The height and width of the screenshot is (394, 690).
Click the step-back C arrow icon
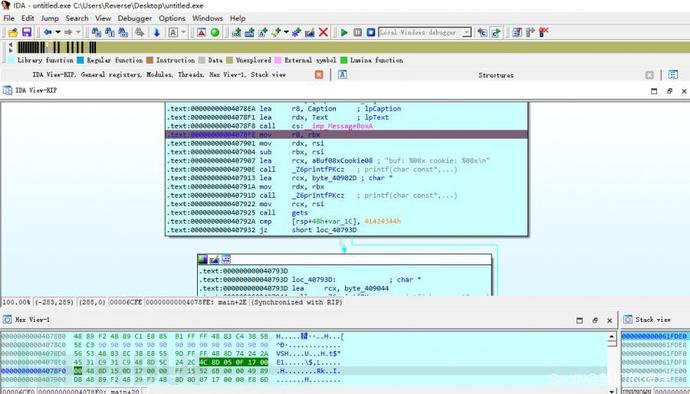pyautogui.click(x=482, y=32)
